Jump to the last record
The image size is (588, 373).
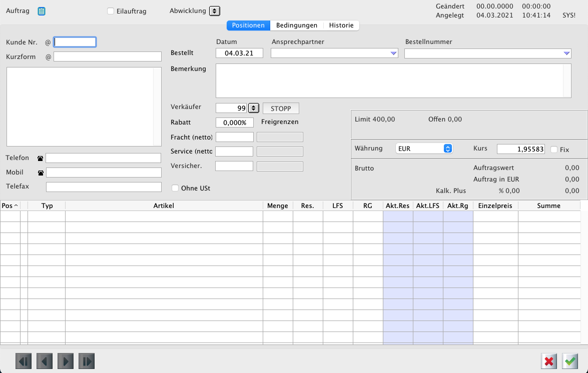(87, 361)
